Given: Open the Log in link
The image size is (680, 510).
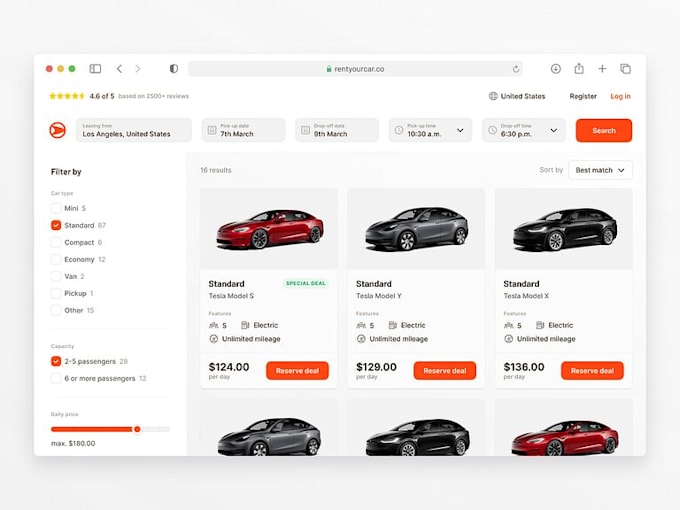Looking at the screenshot, I should click(x=620, y=96).
